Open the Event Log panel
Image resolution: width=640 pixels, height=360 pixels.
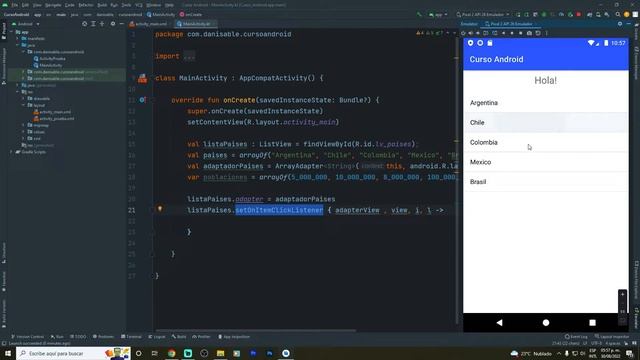click(x=576, y=337)
